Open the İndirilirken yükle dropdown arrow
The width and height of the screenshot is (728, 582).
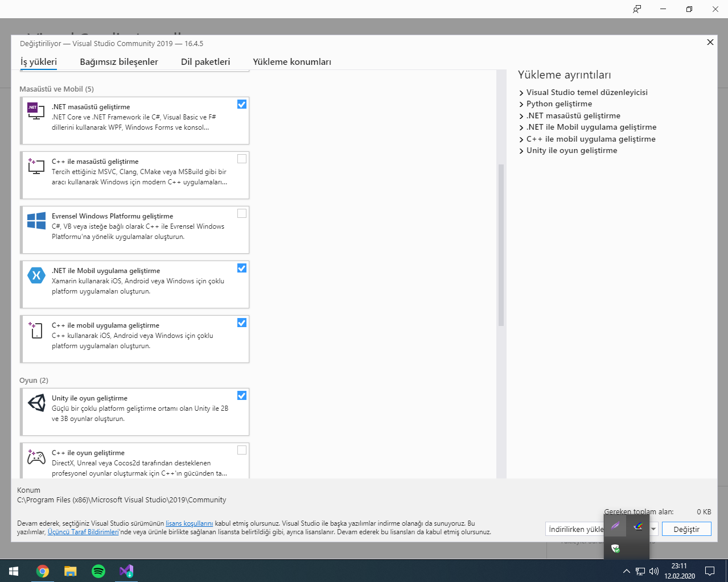coord(653,529)
